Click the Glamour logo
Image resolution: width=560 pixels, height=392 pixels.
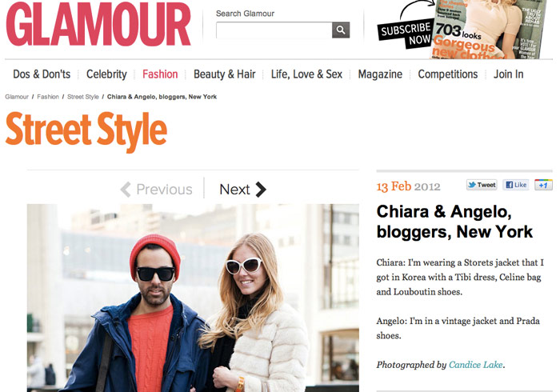[98, 24]
